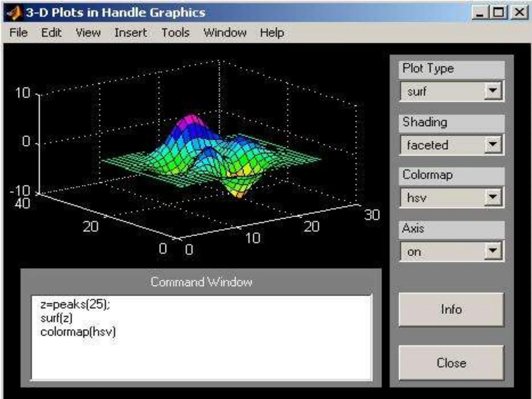
Task: Open the Window menu
Action: click(x=225, y=33)
